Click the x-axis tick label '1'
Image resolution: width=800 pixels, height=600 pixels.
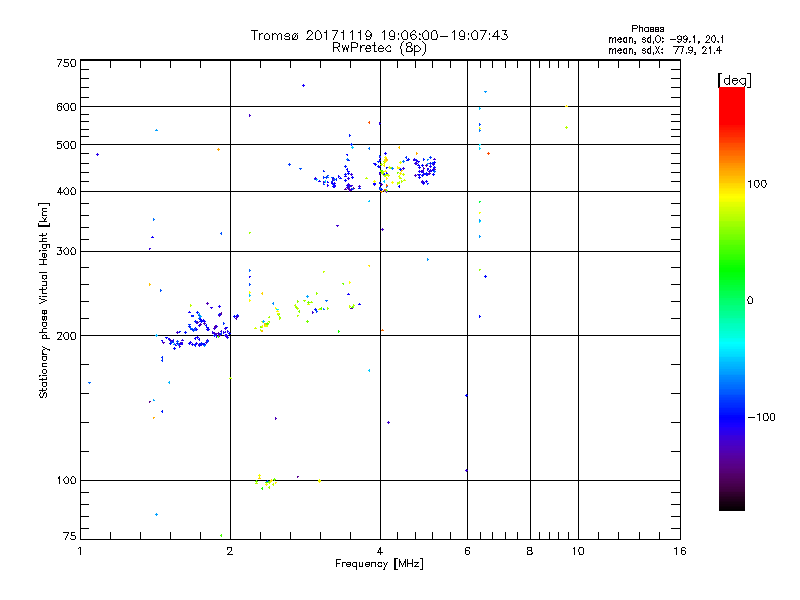coord(80,551)
